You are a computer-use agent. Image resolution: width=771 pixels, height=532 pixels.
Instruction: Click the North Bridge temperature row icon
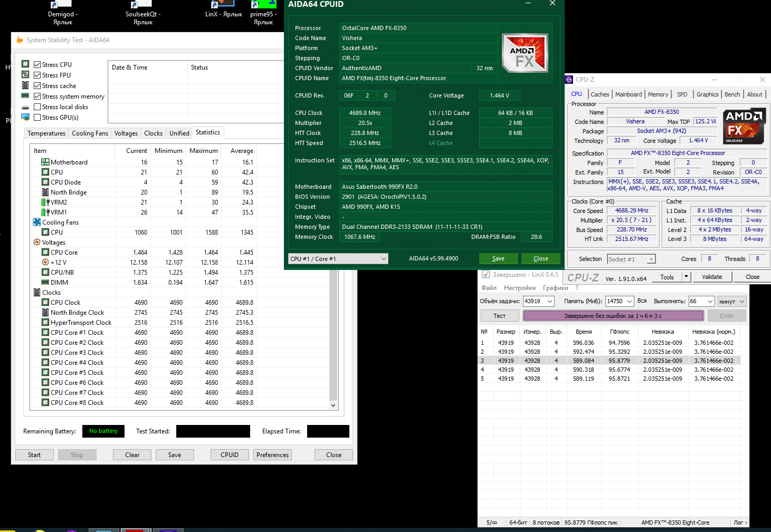pyautogui.click(x=45, y=192)
